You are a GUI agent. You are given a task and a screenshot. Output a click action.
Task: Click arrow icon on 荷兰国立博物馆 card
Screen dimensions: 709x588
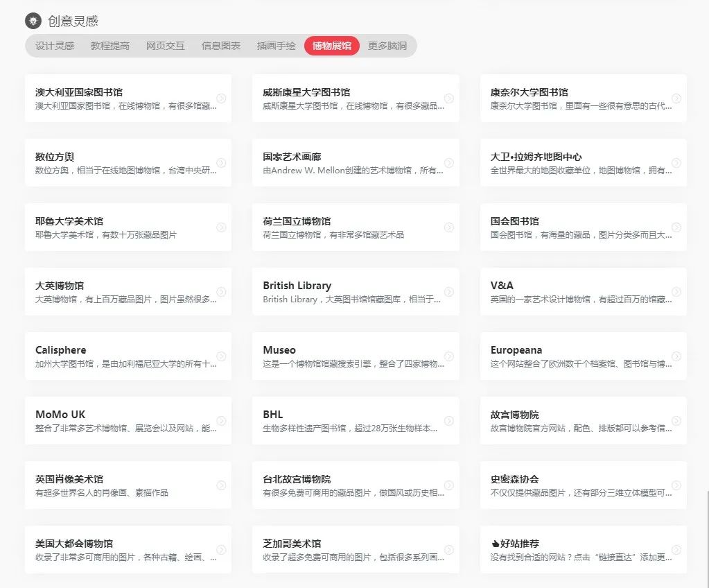click(x=449, y=227)
